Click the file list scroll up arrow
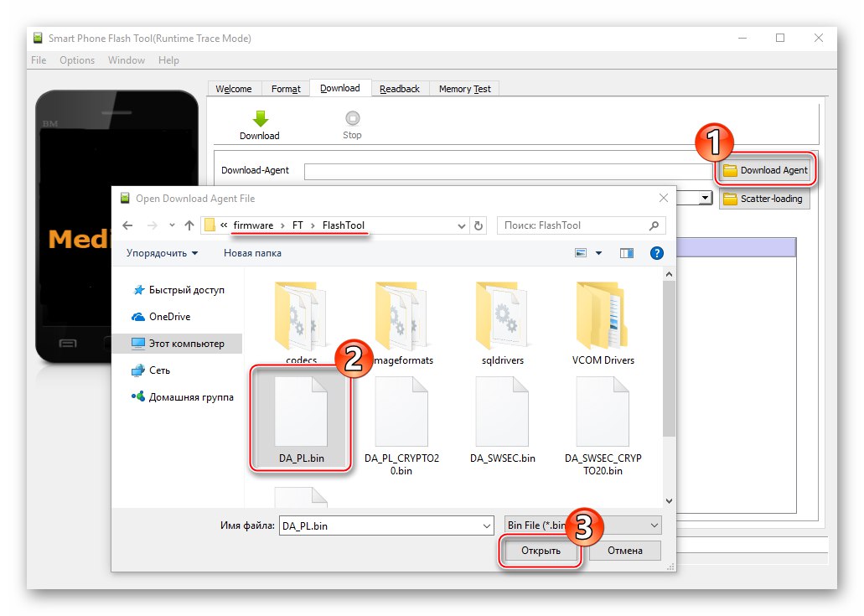 point(669,274)
